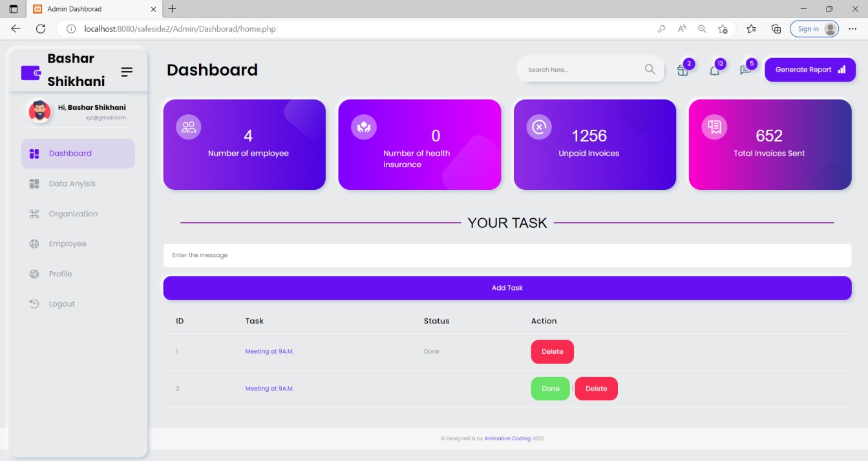Toggle the sidebar hamburger menu icon
Screen dimensions: 868x461
(127, 72)
